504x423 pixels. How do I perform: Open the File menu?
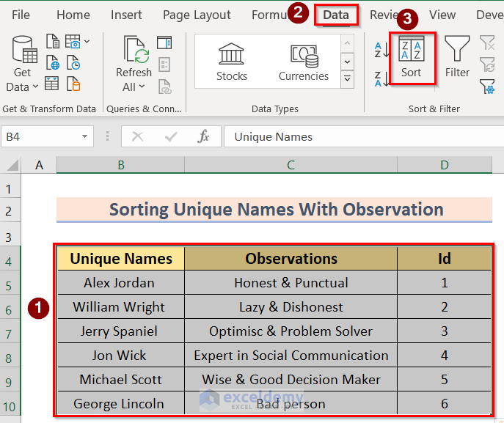pyautogui.click(x=21, y=15)
